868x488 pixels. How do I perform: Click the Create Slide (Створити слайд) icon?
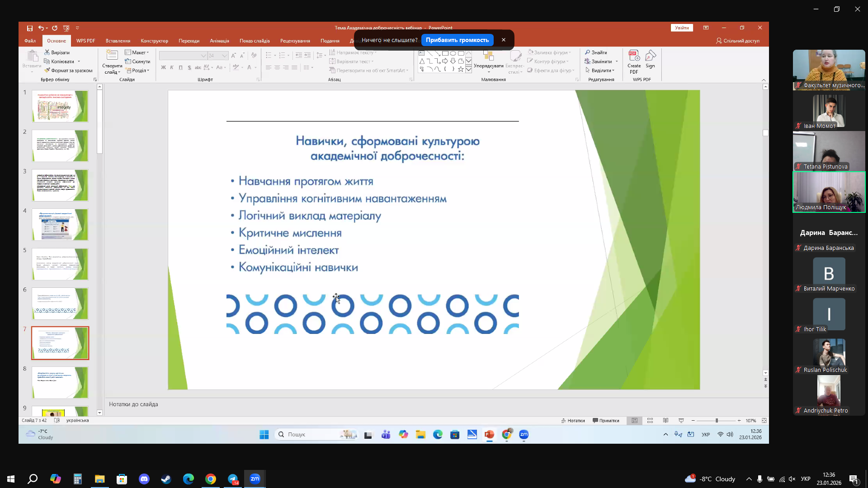coord(112,62)
